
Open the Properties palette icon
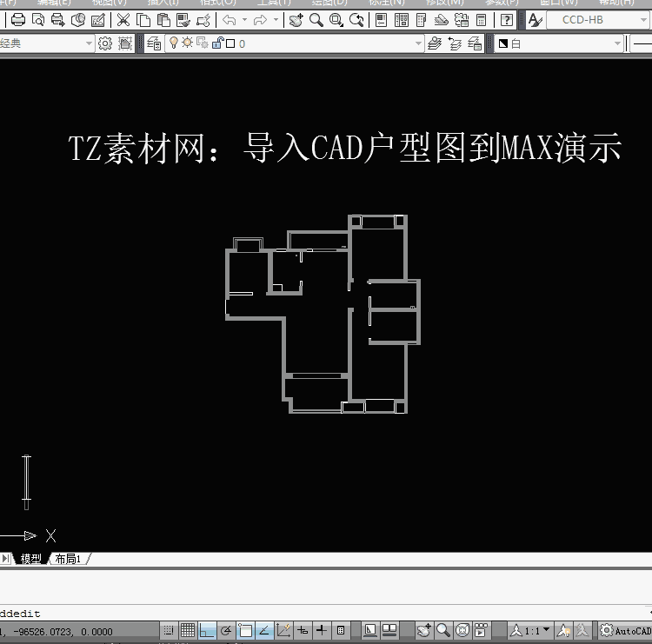[381, 19]
